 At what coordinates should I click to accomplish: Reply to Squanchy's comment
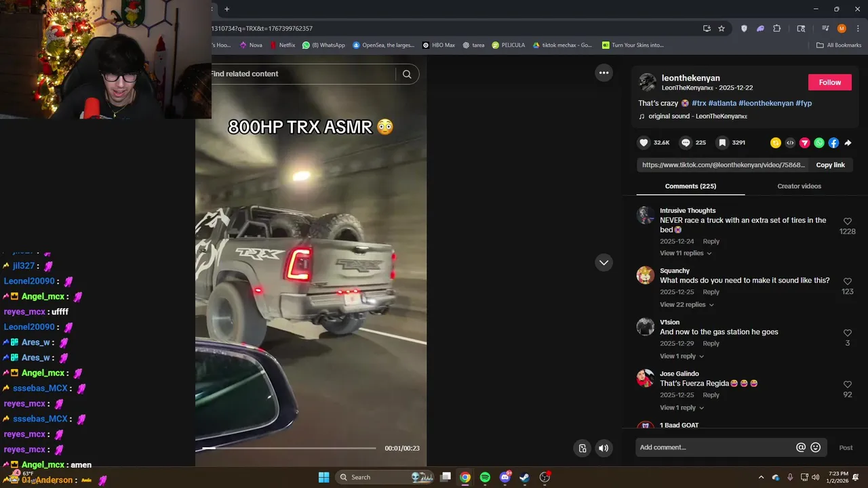[x=711, y=292]
